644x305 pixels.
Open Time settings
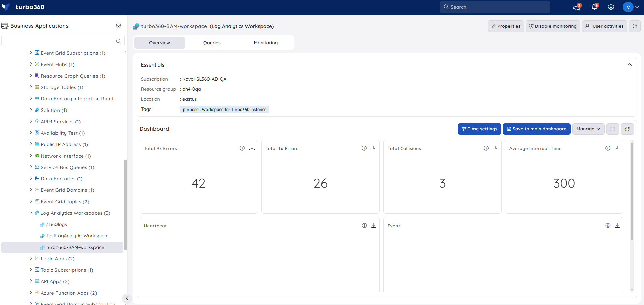click(x=480, y=129)
